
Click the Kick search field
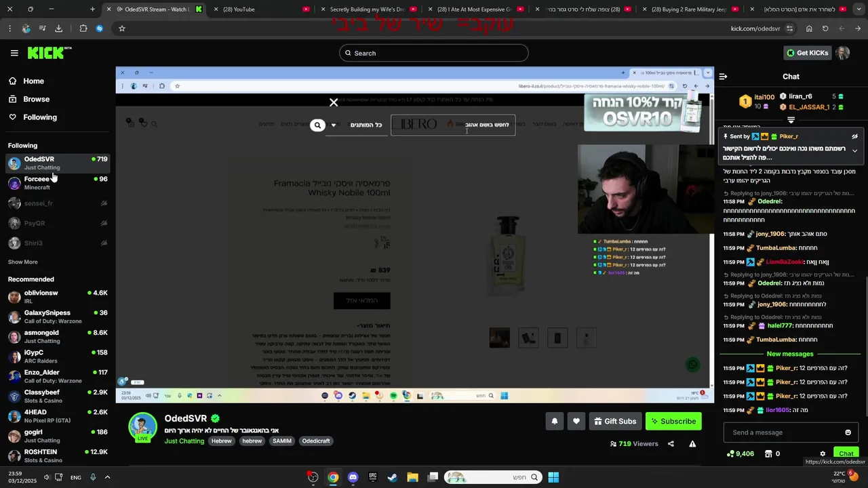coord(434,53)
